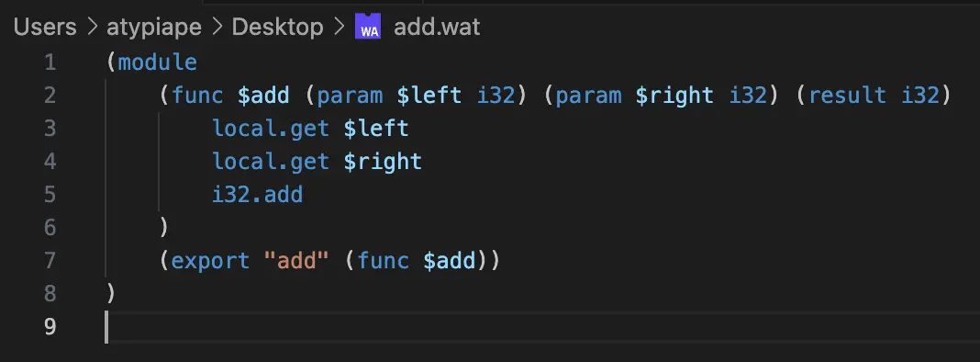This screenshot has width=980, height=362.
Task: Click the $add function name on line 2
Action: [263, 96]
